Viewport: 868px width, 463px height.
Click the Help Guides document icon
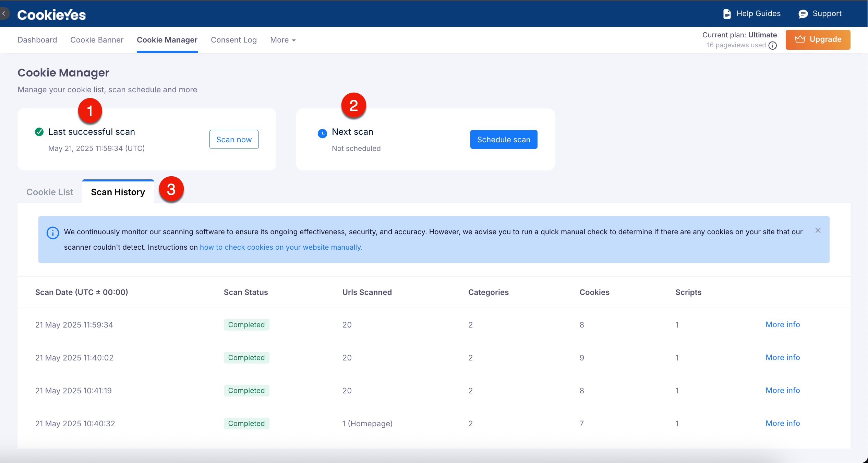[727, 14]
